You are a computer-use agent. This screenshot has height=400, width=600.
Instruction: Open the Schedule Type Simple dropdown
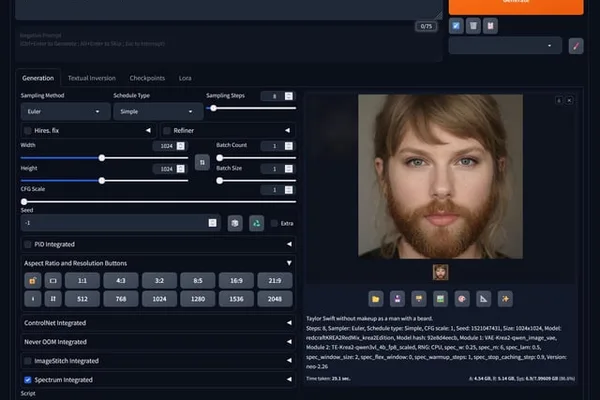[158, 111]
